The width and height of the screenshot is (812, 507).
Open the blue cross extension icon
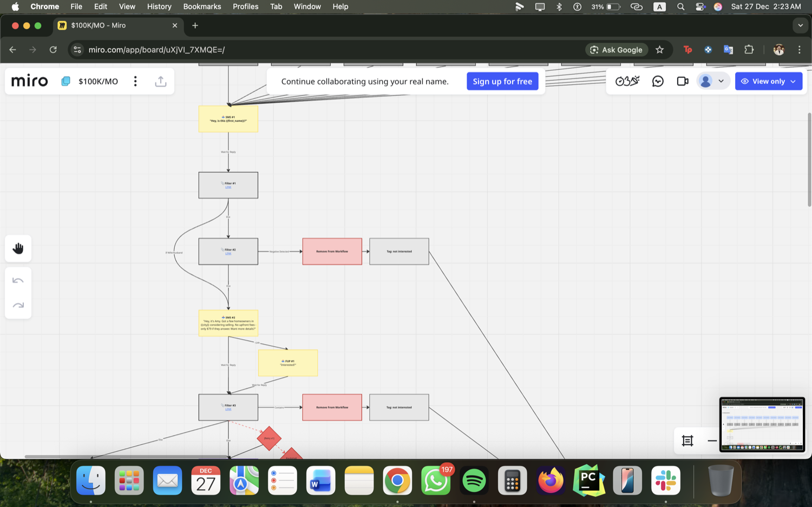click(708, 50)
